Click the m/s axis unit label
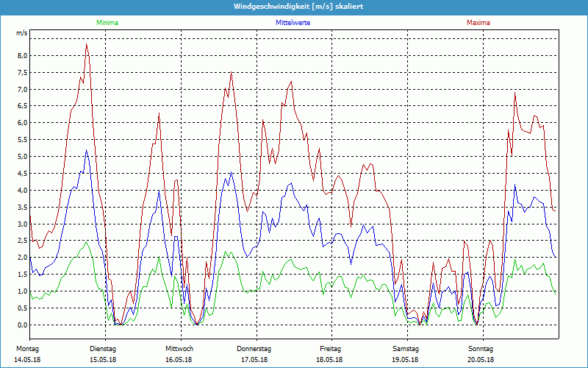 click(x=21, y=33)
